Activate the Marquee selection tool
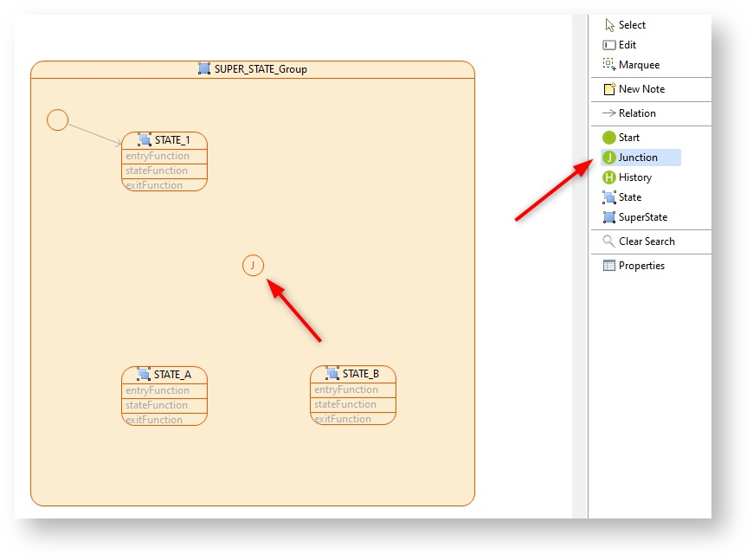 (638, 65)
